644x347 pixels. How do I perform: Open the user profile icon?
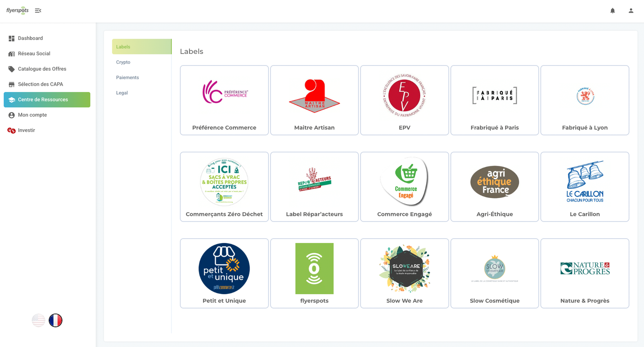631,11
